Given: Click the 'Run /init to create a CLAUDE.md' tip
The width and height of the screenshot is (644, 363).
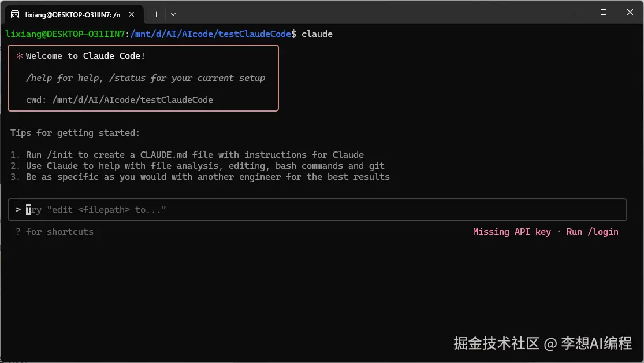Looking at the screenshot, I should [195, 155].
